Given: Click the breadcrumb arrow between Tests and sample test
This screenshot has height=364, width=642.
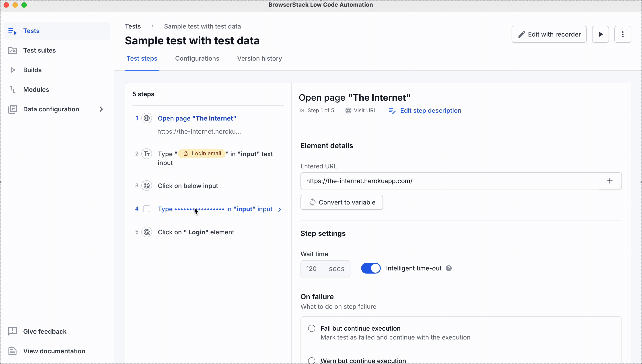Looking at the screenshot, I should coord(152,26).
